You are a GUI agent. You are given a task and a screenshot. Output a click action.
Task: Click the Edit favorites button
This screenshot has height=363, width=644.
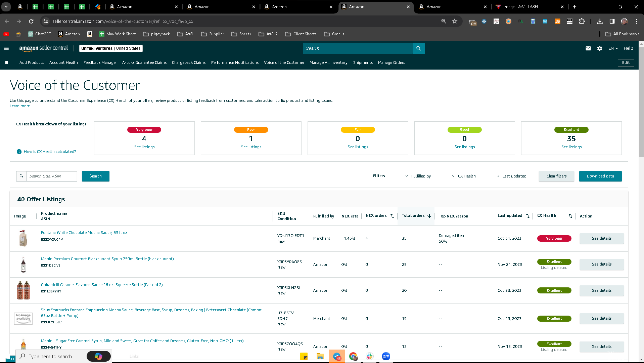(x=626, y=63)
